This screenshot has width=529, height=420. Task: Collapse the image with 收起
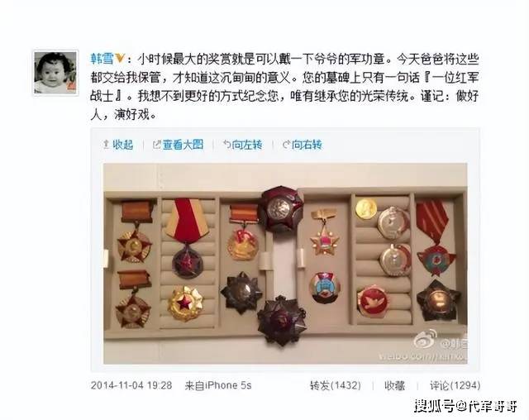tap(118, 145)
